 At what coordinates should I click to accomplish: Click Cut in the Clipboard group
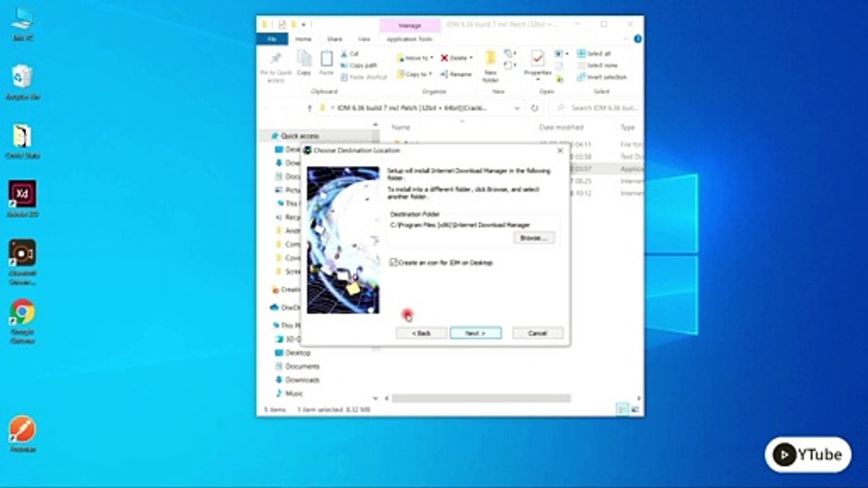[x=350, y=54]
